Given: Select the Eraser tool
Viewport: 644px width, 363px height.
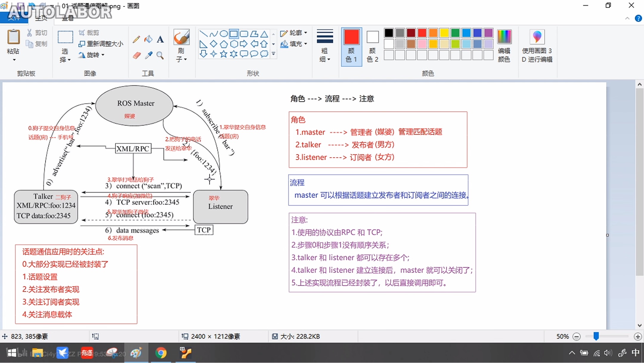Looking at the screenshot, I should (136, 56).
